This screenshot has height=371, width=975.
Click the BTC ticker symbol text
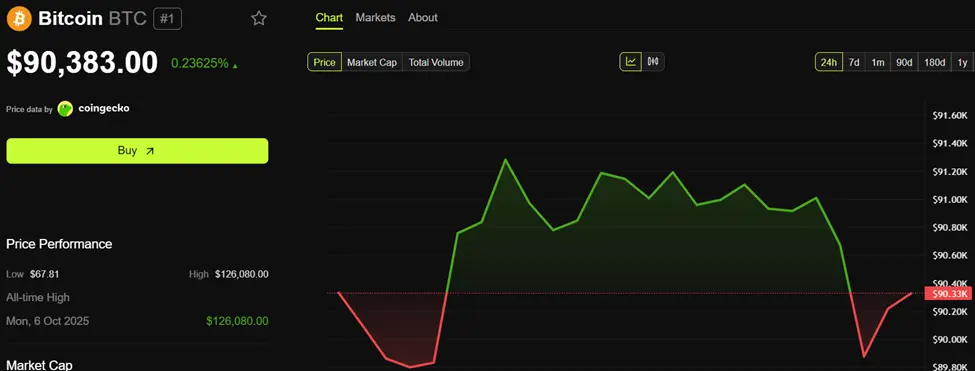pyautogui.click(x=127, y=19)
